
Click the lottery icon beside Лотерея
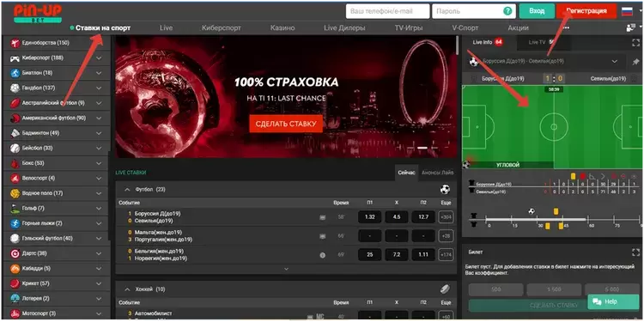(15, 299)
